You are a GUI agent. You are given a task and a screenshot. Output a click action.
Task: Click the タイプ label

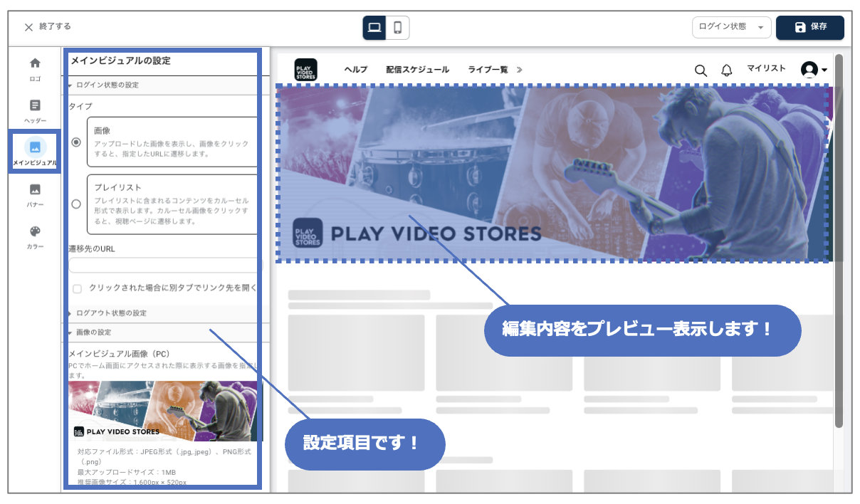pyautogui.click(x=80, y=105)
